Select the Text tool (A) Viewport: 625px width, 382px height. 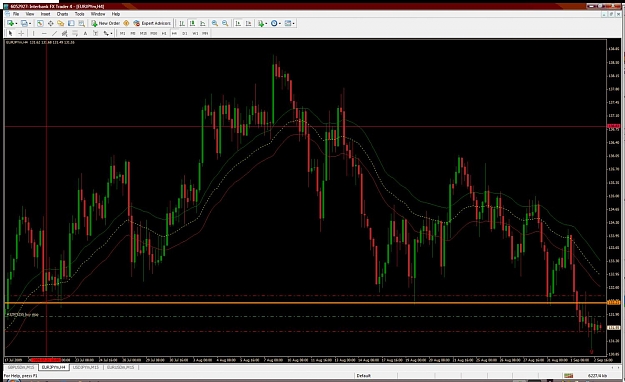pyautogui.click(x=85, y=33)
